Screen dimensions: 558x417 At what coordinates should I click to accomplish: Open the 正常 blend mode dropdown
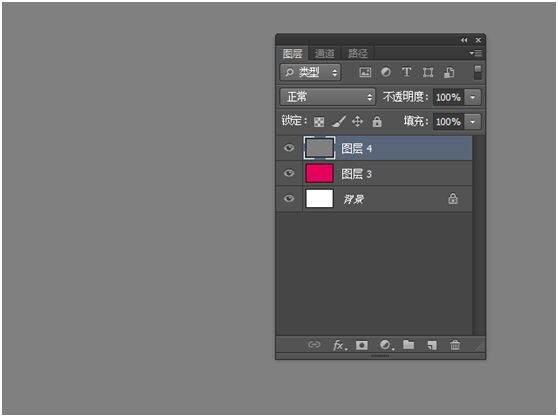pos(327,97)
